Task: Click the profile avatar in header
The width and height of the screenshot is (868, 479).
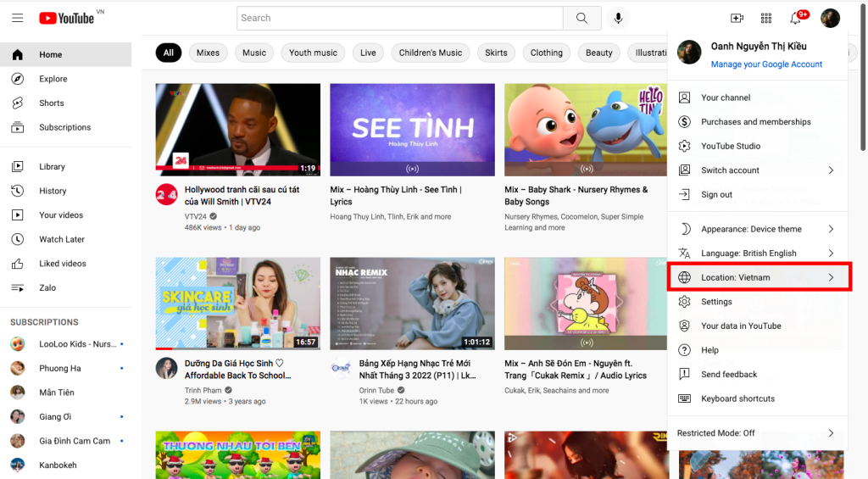Action: coord(830,18)
